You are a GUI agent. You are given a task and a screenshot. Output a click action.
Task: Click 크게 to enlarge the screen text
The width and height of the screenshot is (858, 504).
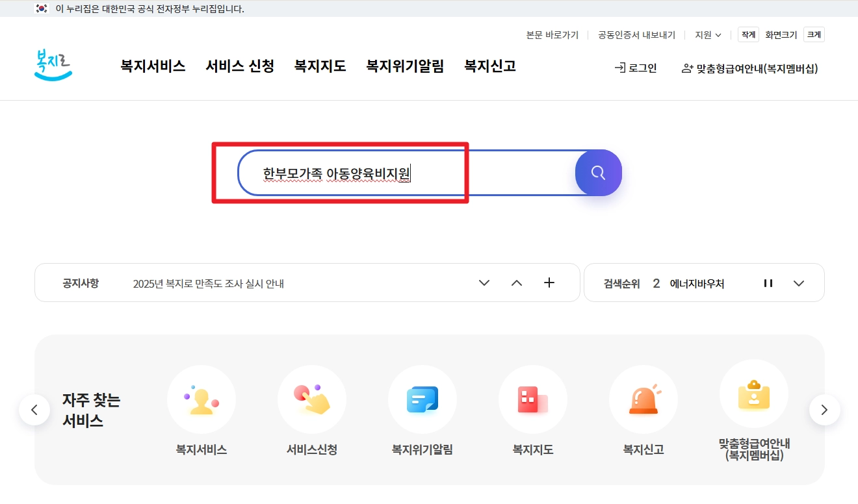pyautogui.click(x=813, y=34)
